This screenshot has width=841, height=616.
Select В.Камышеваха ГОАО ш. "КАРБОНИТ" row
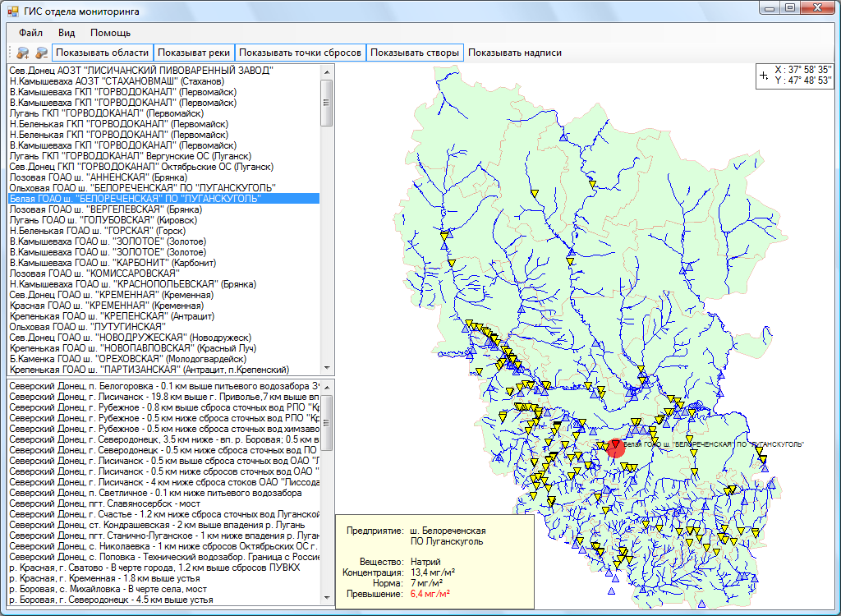(x=164, y=262)
